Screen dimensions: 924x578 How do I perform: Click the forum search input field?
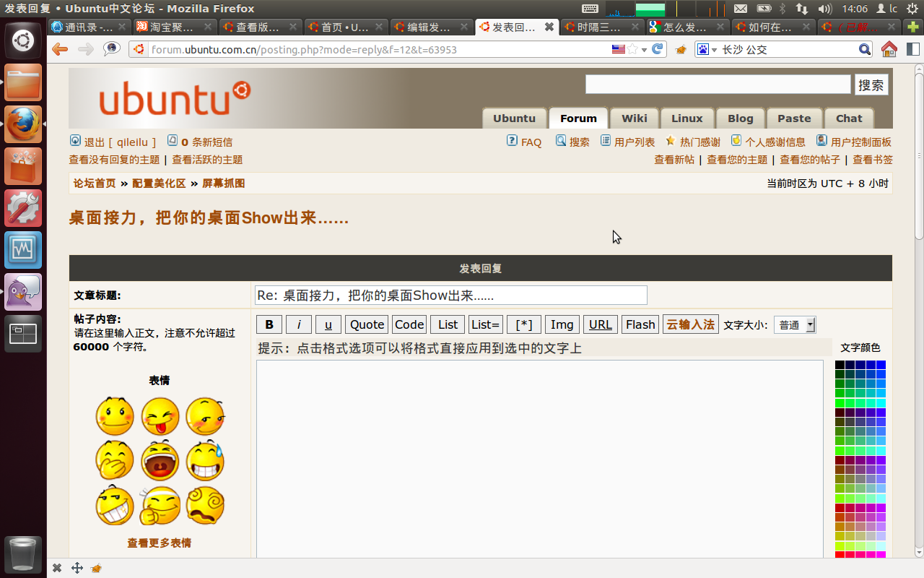(x=718, y=85)
